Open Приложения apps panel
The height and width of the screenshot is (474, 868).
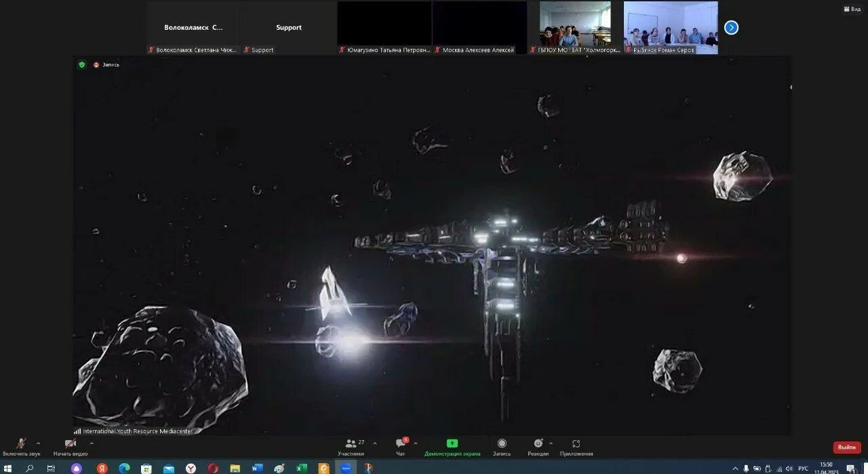click(x=576, y=447)
